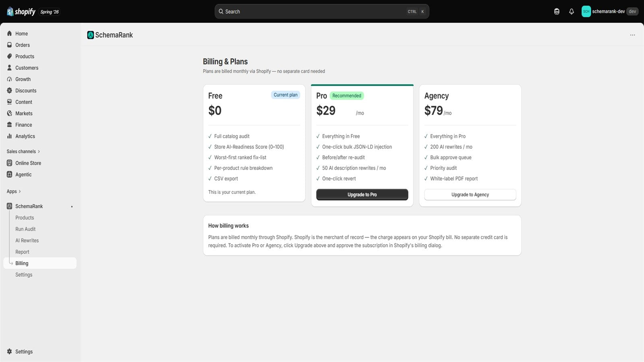Expand the Sales channels section

[x=23, y=152]
